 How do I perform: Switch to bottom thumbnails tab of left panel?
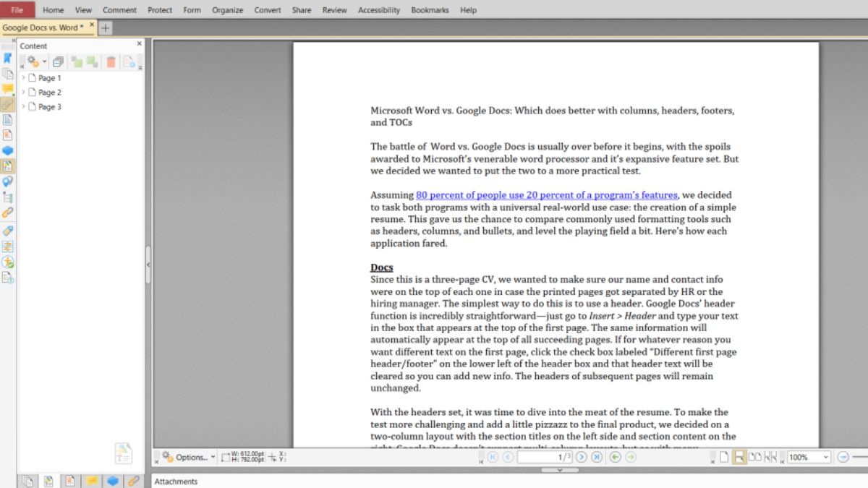(x=28, y=480)
